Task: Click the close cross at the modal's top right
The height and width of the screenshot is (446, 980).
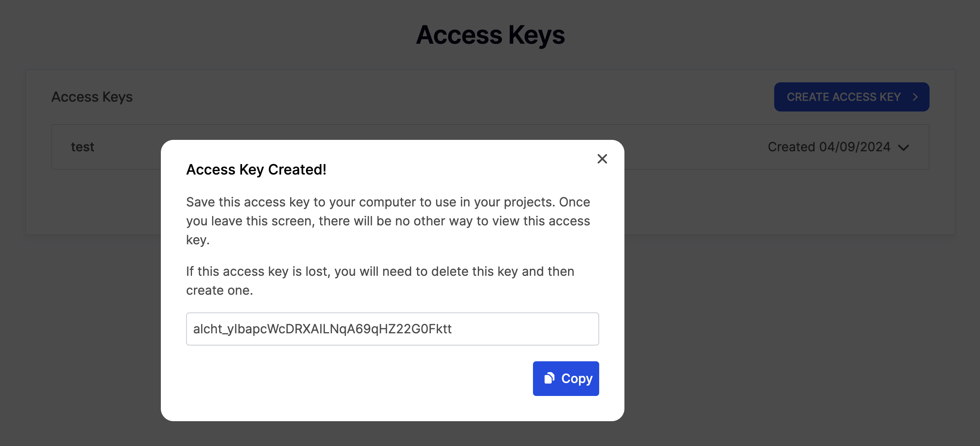Action: pos(602,159)
